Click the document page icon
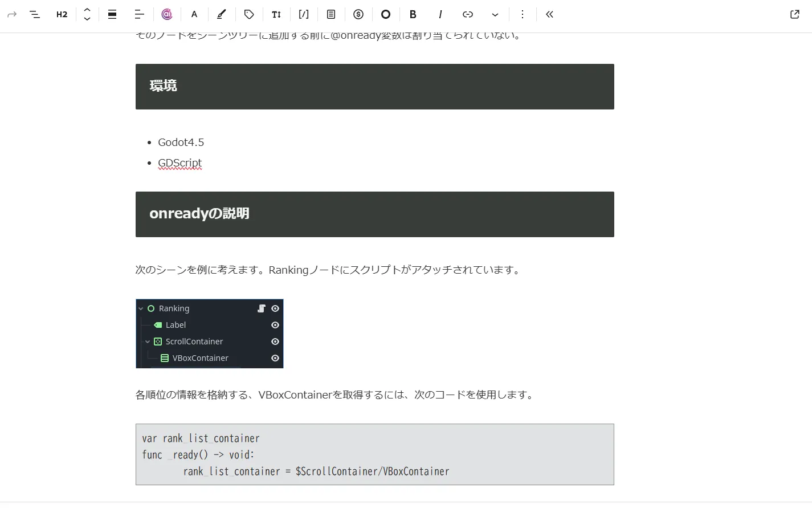The image size is (812, 508). (331, 14)
